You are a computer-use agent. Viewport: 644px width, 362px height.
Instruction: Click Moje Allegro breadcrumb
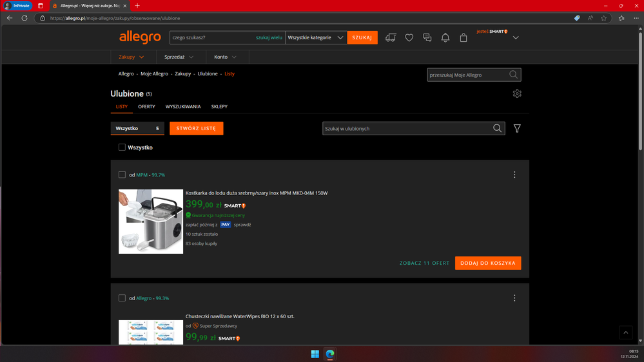click(155, 74)
